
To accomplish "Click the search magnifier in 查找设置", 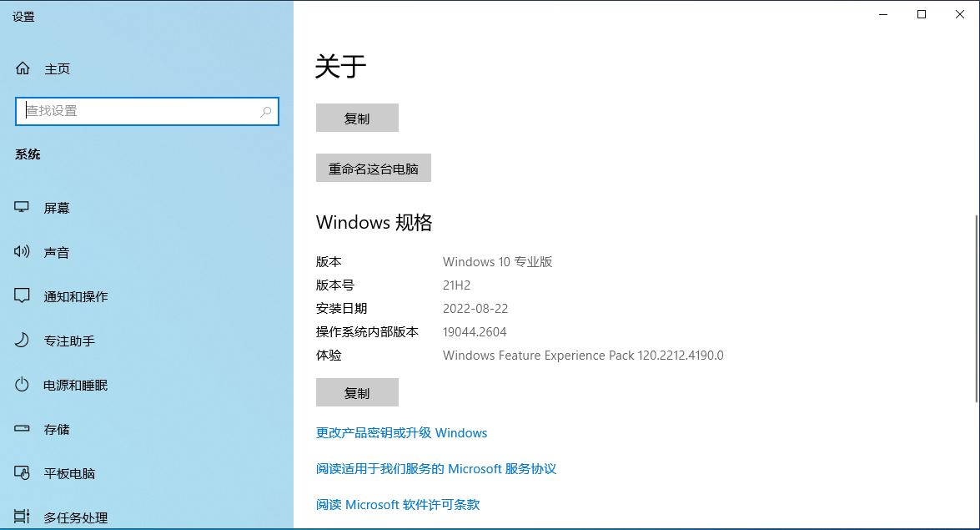I will pyautogui.click(x=265, y=111).
